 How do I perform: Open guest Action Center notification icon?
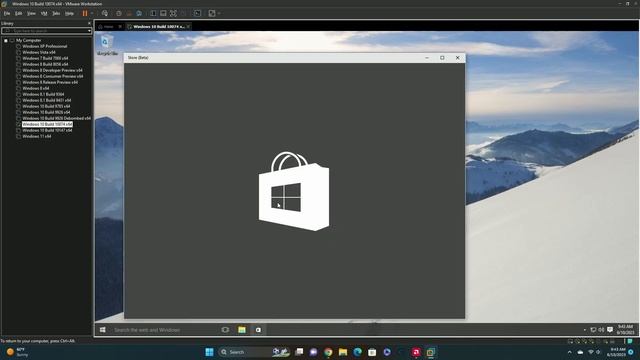[x=610, y=330]
